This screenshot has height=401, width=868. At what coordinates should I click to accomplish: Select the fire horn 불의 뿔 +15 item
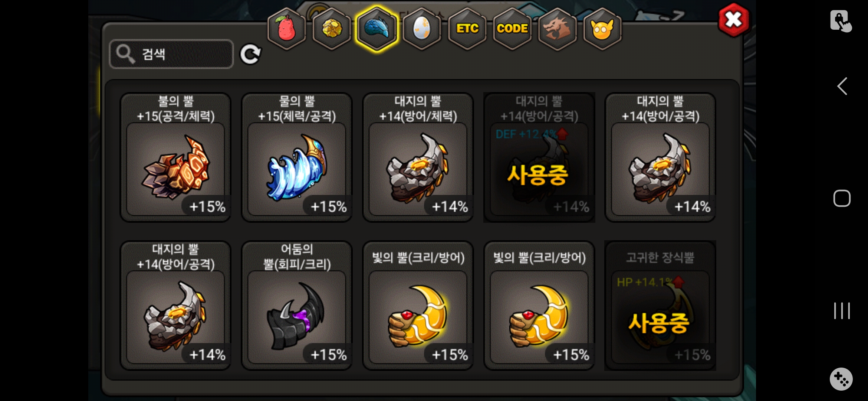pyautogui.click(x=175, y=157)
